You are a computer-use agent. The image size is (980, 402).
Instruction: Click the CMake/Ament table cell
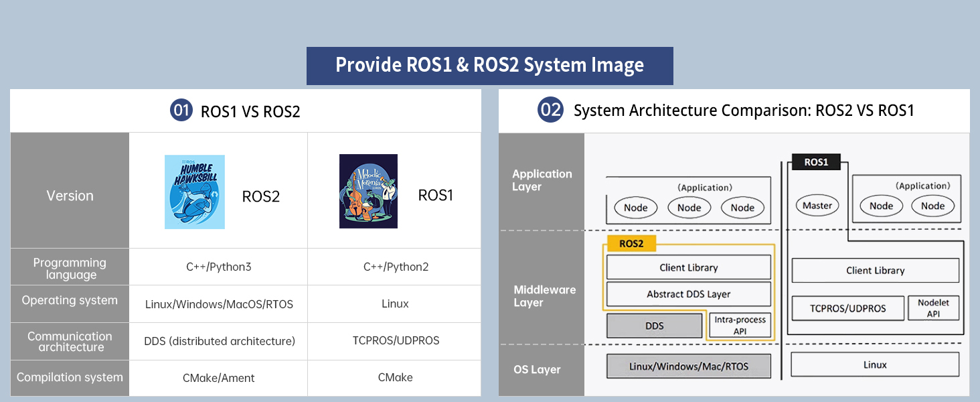click(x=218, y=378)
